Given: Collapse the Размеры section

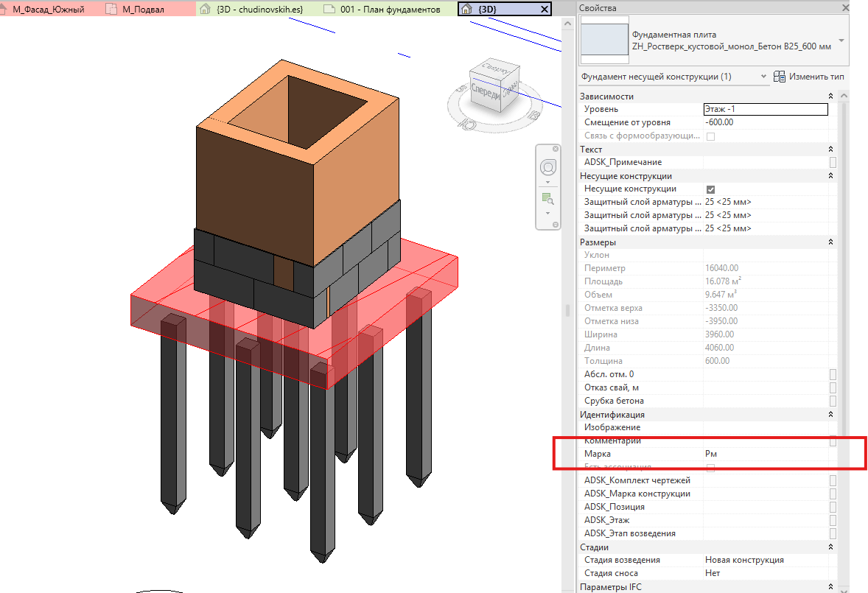Looking at the screenshot, I should (830, 242).
